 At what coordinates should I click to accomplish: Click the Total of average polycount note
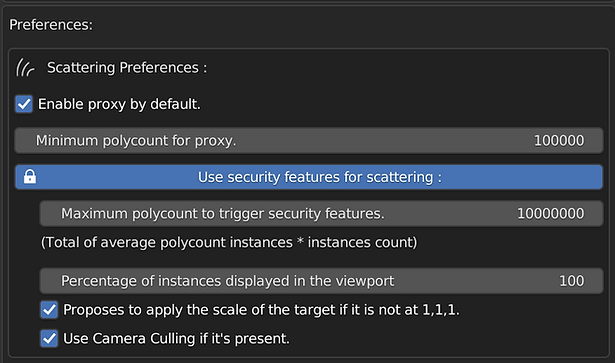click(229, 242)
